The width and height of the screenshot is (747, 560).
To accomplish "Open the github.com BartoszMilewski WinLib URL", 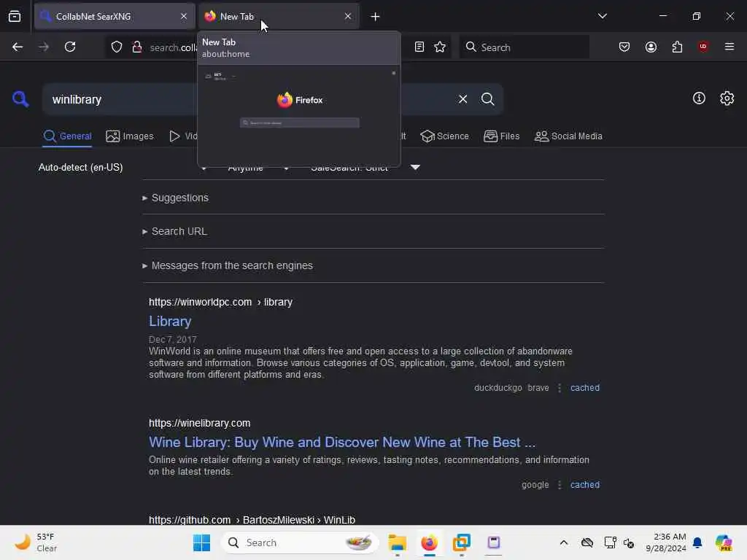I will click(252, 519).
